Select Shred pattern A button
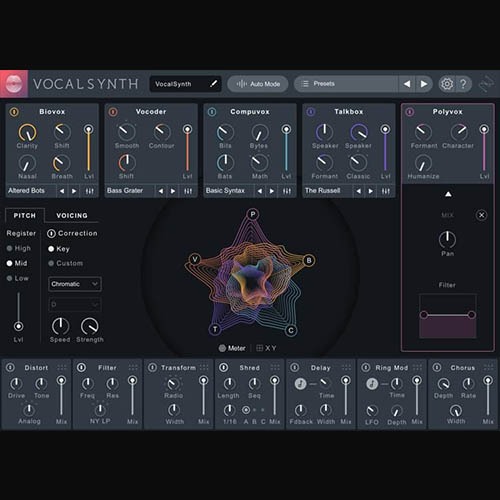The image size is (500, 500). point(246,410)
